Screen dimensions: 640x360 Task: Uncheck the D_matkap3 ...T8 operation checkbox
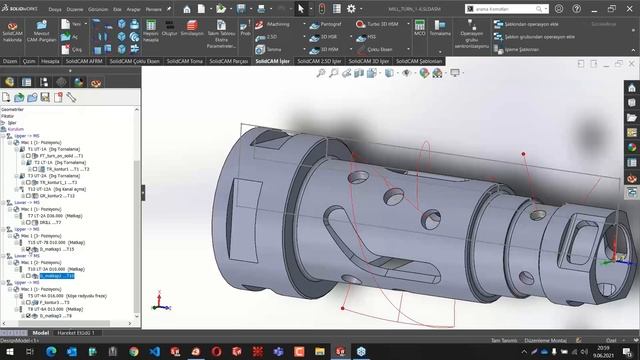(x=29, y=316)
